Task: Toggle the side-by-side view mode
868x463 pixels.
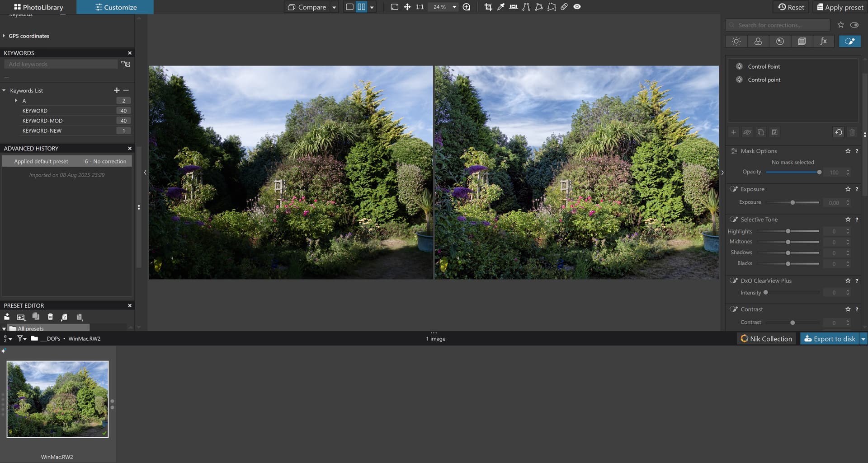Action: coord(361,7)
